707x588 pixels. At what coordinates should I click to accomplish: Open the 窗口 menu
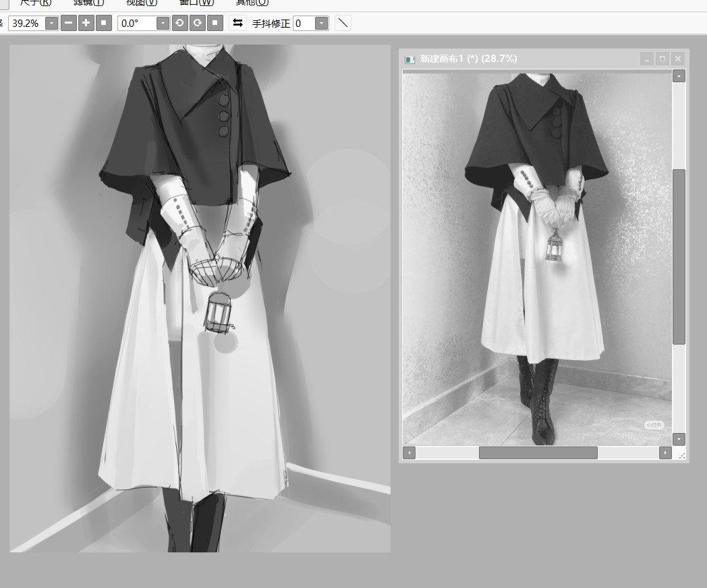click(196, 3)
